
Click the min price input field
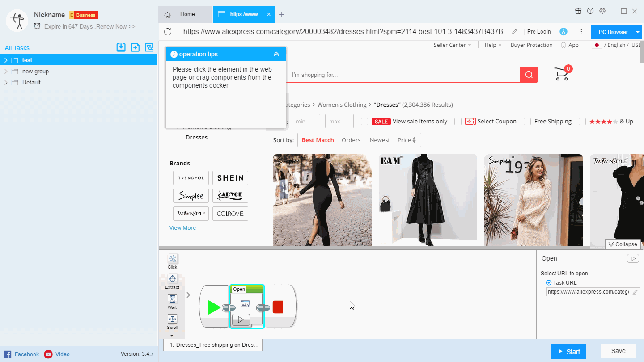pos(305,122)
